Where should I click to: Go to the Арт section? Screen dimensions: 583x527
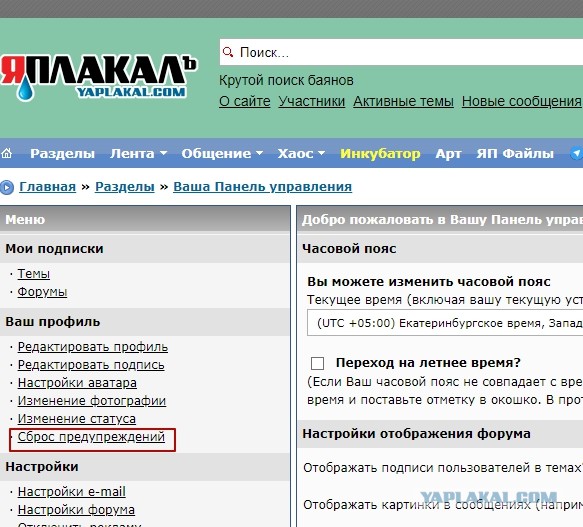click(448, 153)
